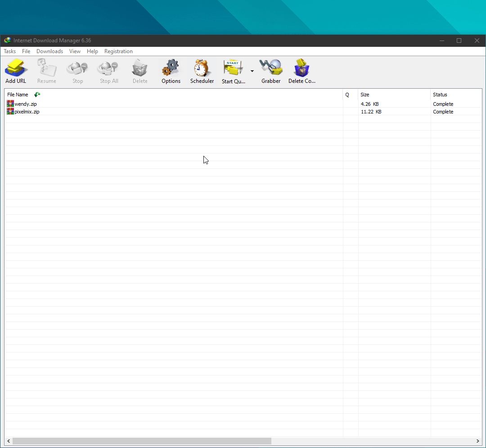Click the Status column header
The height and width of the screenshot is (448, 486).
440,95
